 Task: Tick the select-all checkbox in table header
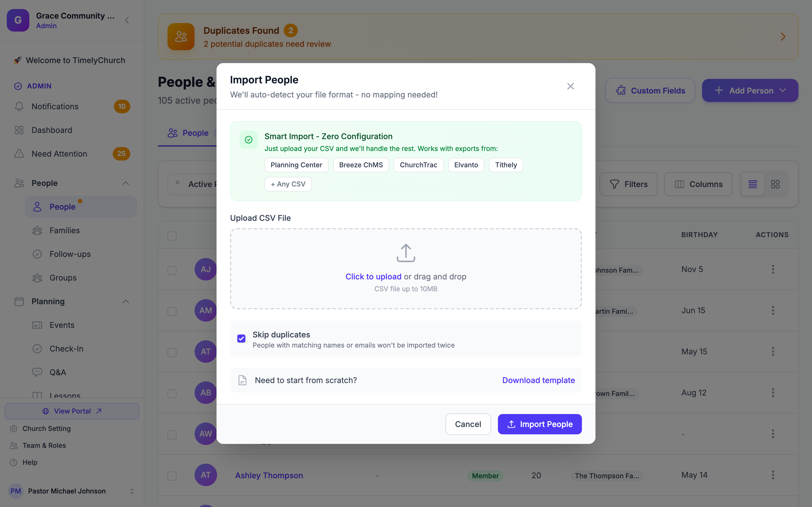pos(172,236)
